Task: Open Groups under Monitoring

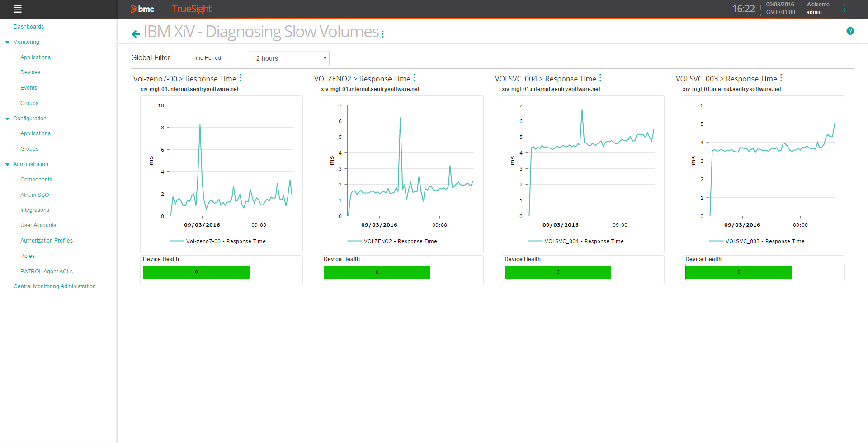Action: tap(29, 103)
